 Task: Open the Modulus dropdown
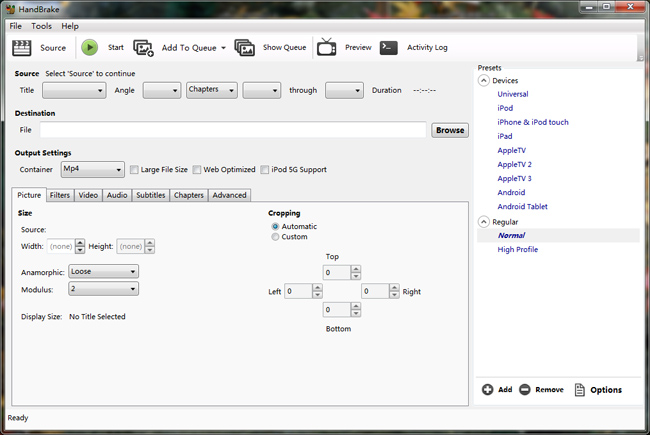(x=103, y=289)
